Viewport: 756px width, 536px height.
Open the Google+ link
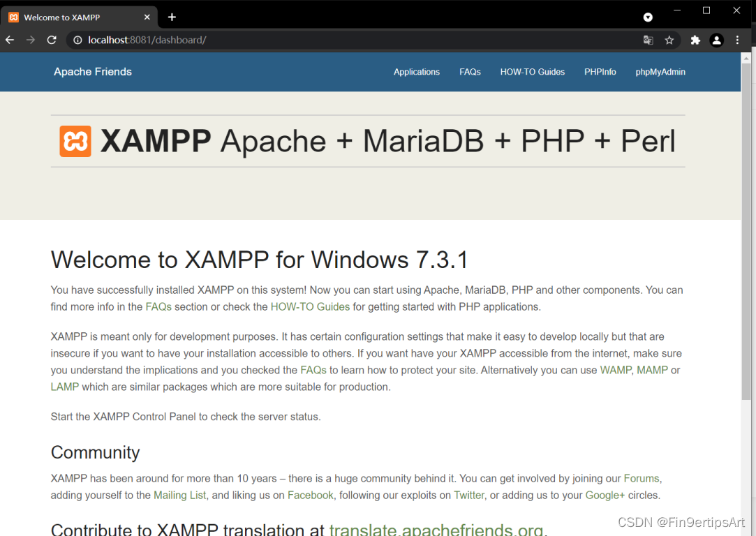[x=605, y=496]
